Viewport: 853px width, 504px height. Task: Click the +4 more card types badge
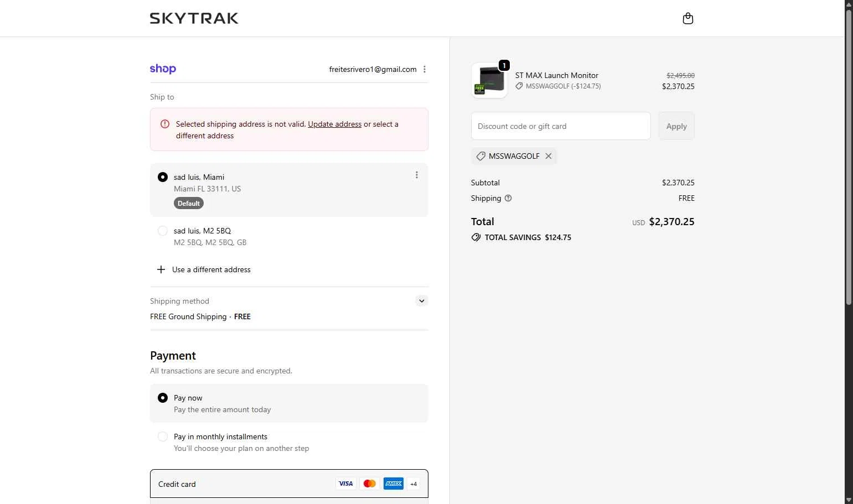tap(413, 484)
